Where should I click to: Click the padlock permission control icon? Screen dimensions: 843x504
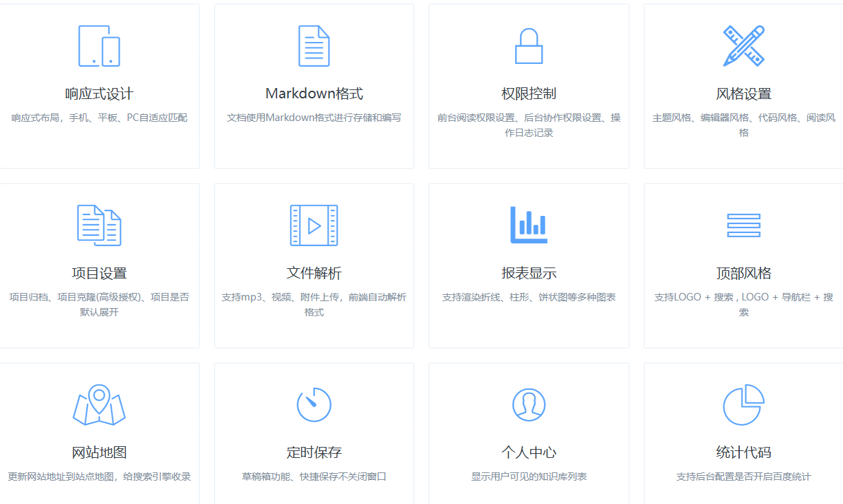coord(529,46)
